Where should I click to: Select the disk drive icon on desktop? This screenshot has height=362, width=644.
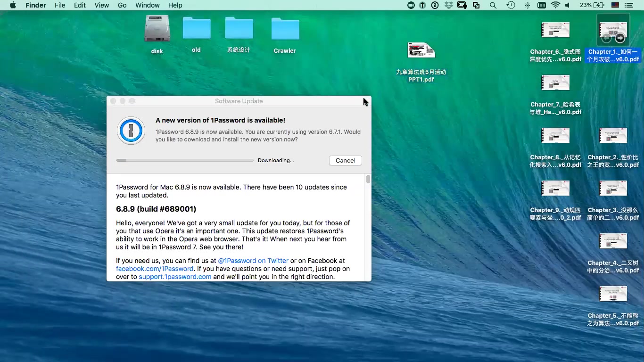point(157,29)
